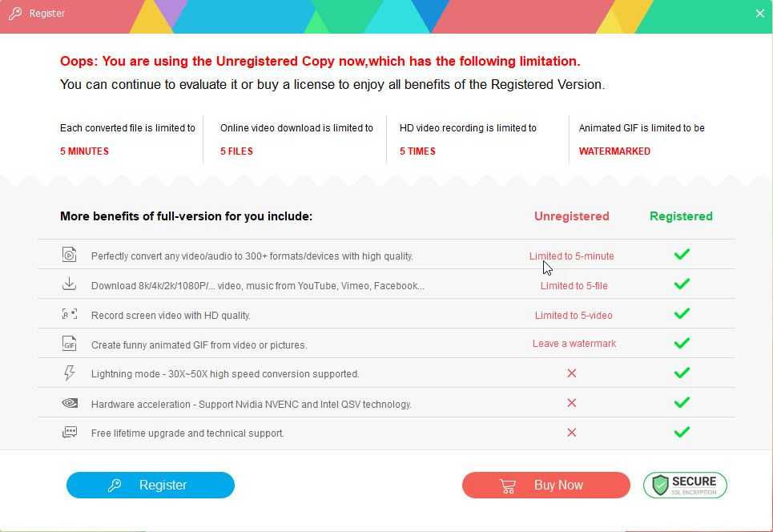Click the "Limited to 5-minute" text
Image resolution: width=773 pixels, height=532 pixels.
(571, 256)
